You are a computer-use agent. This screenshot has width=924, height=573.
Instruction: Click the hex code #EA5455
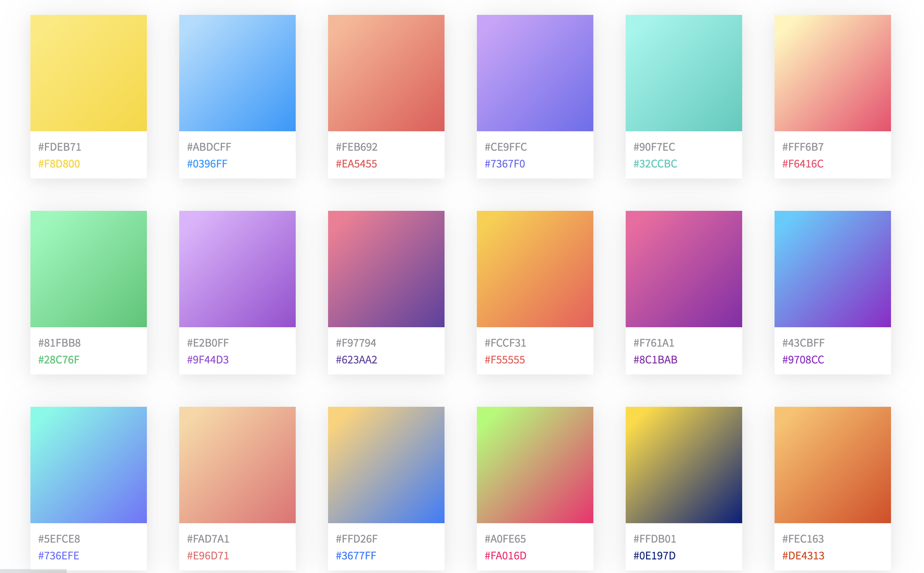356,164
